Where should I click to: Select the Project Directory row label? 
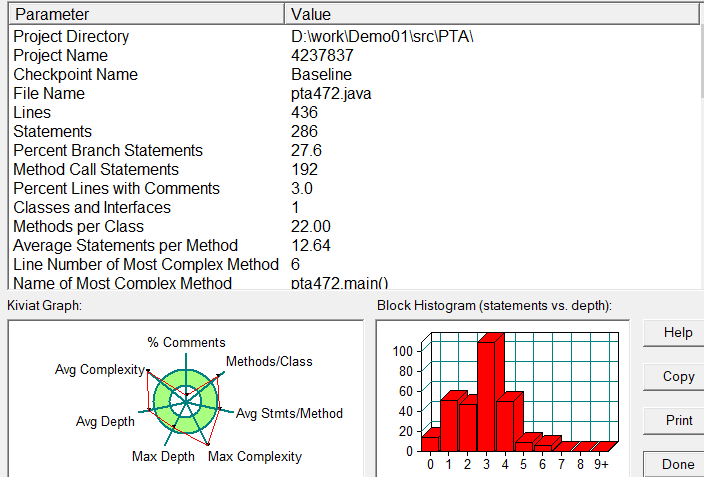71,36
